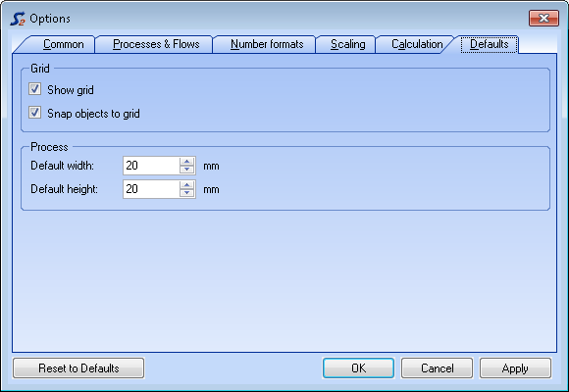The image size is (569, 392).
Task: Increase Default height with up arrow
Action: pos(186,185)
